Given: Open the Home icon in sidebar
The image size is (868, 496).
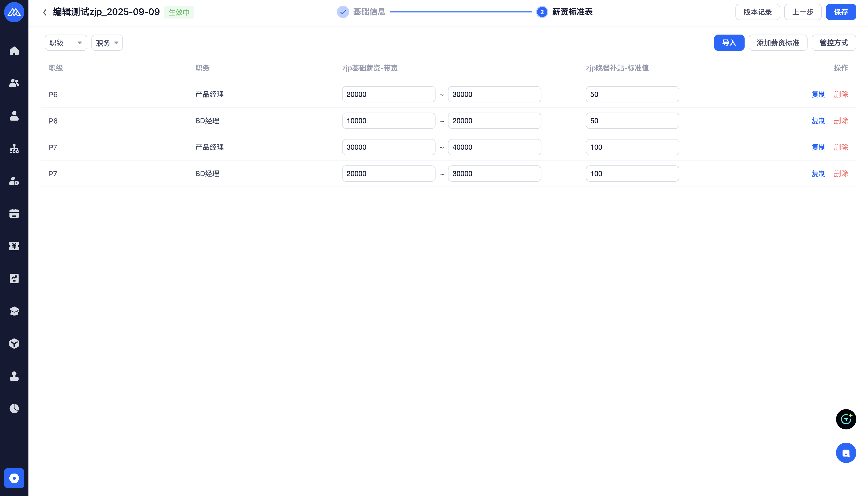Looking at the screenshot, I should pos(14,51).
